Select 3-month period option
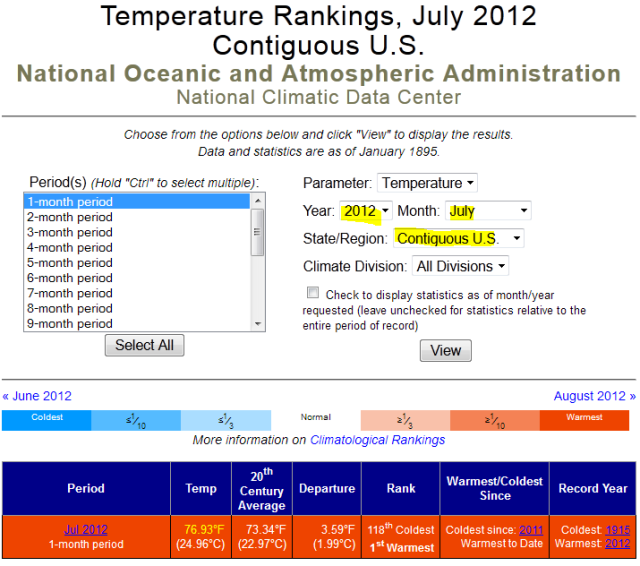Image resolution: width=640 pixels, height=566 pixels. (x=137, y=232)
